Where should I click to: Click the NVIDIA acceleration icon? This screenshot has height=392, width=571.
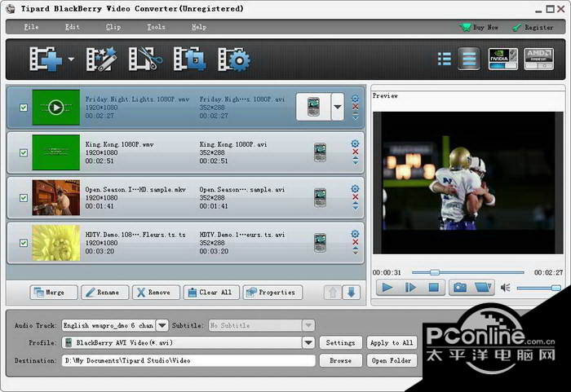(502, 59)
